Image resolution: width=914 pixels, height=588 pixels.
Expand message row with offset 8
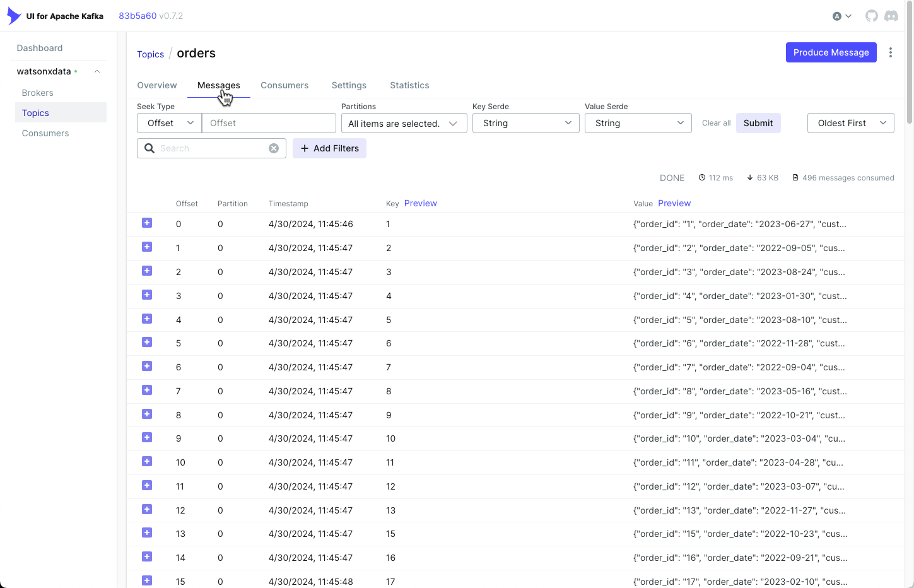tap(147, 414)
